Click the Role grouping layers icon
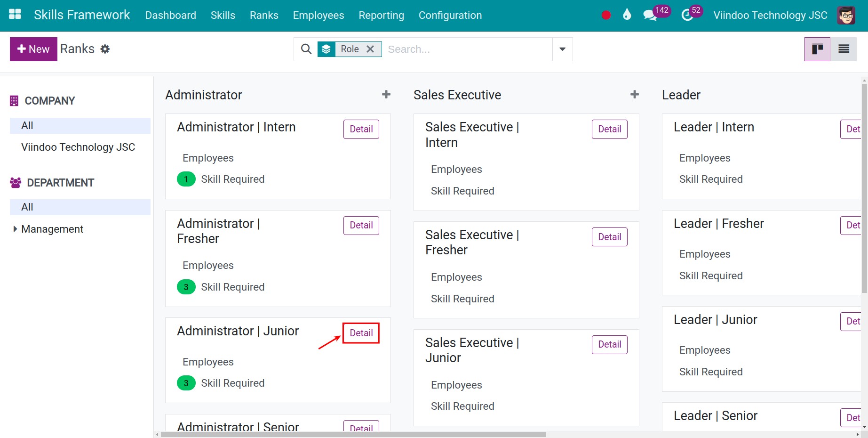 tap(326, 49)
